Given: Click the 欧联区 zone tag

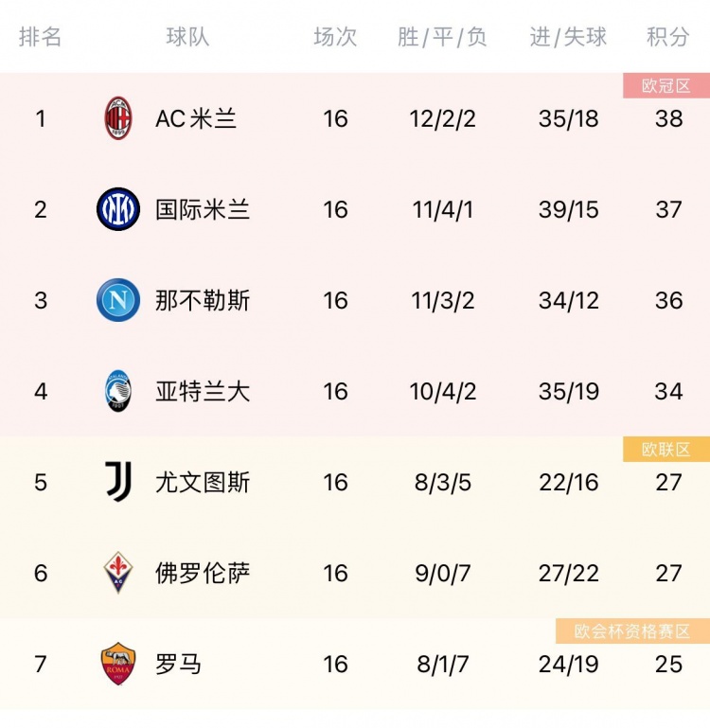Looking at the screenshot, I should [x=666, y=449].
